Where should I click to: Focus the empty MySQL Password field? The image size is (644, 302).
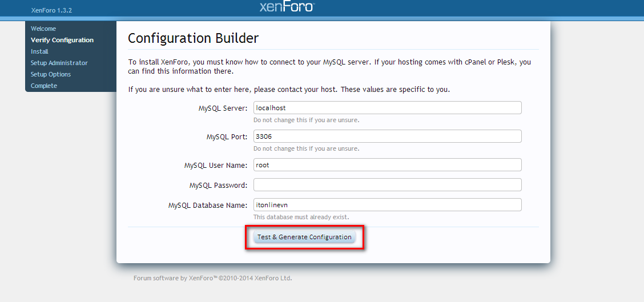pos(387,185)
